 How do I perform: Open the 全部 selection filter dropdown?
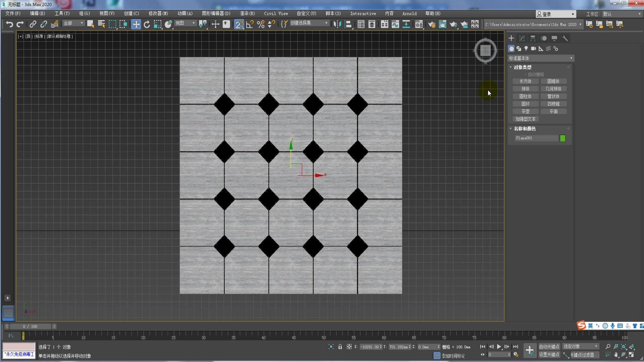(x=73, y=23)
